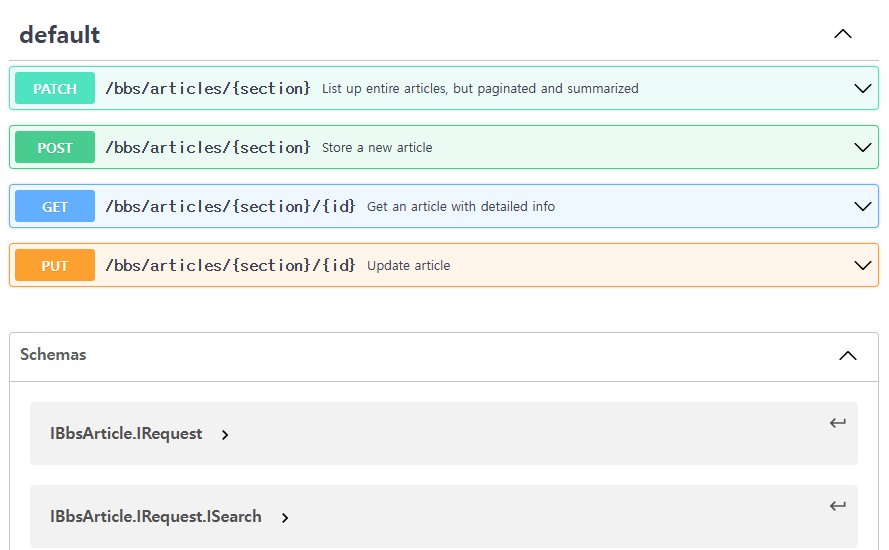Expand the PUT Update article arrow
The image size is (889, 550).
[x=863, y=266]
